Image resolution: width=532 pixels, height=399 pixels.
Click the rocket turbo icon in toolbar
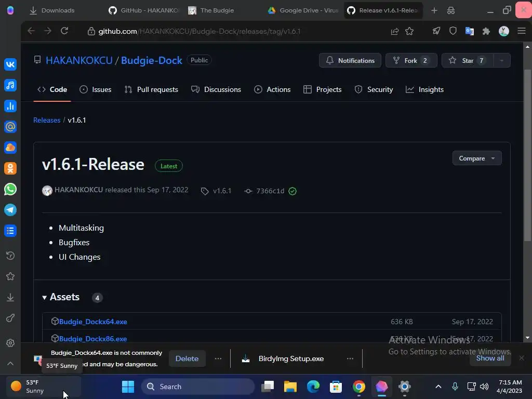436,31
